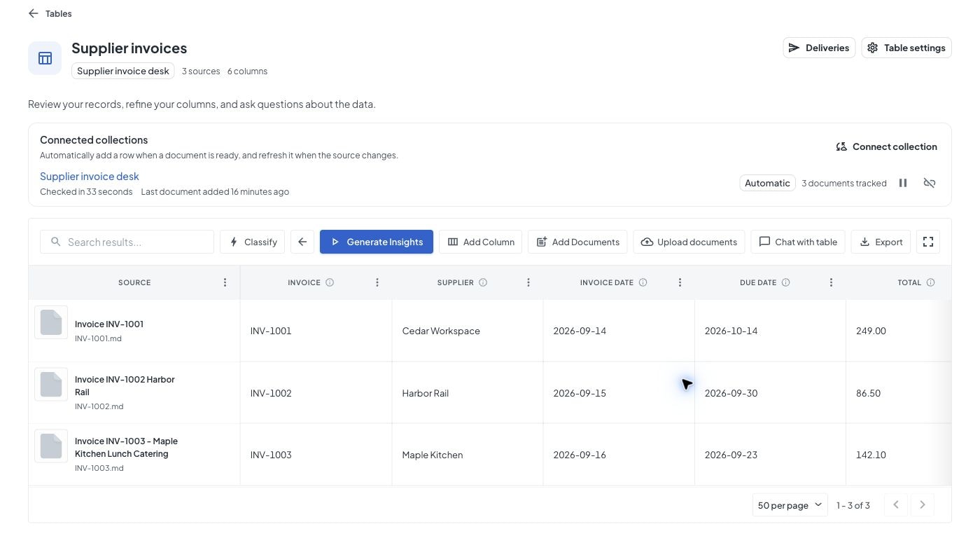
Task: Open Deliveries
Action: [819, 48]
